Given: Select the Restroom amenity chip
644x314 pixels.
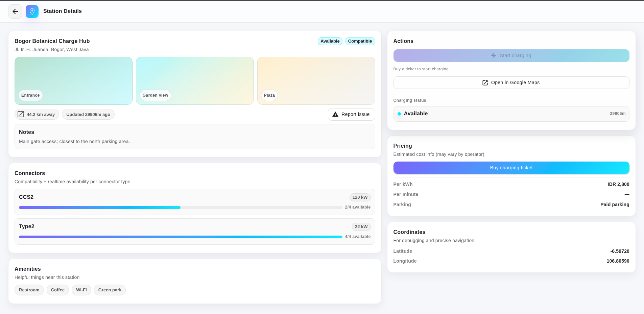Looking at the screenshot, I should [29, 290].
